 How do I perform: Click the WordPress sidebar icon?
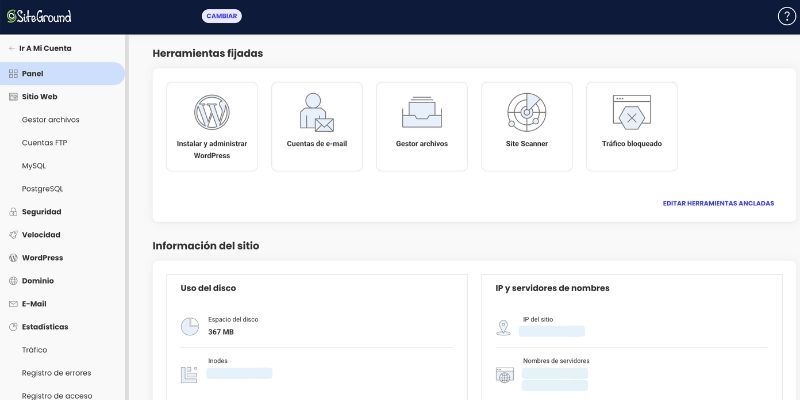13,258
